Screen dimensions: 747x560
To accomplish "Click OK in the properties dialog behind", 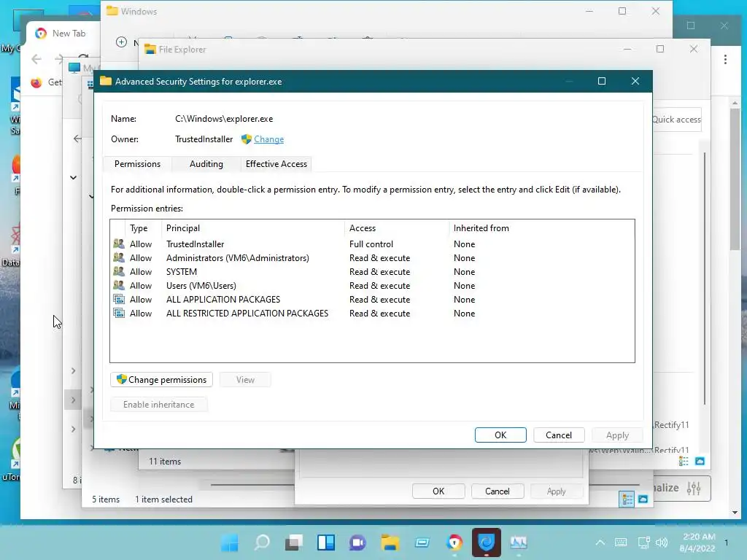I will [438, 491].
